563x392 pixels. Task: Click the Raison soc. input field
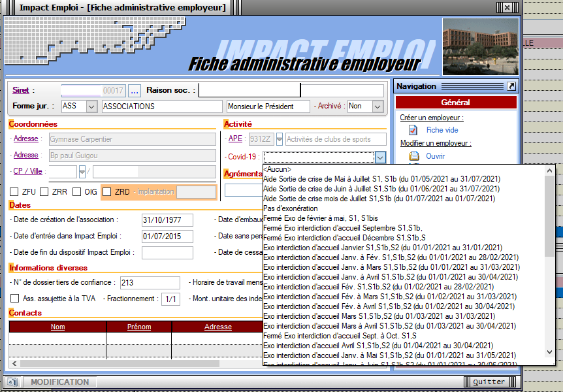(291, 91)
